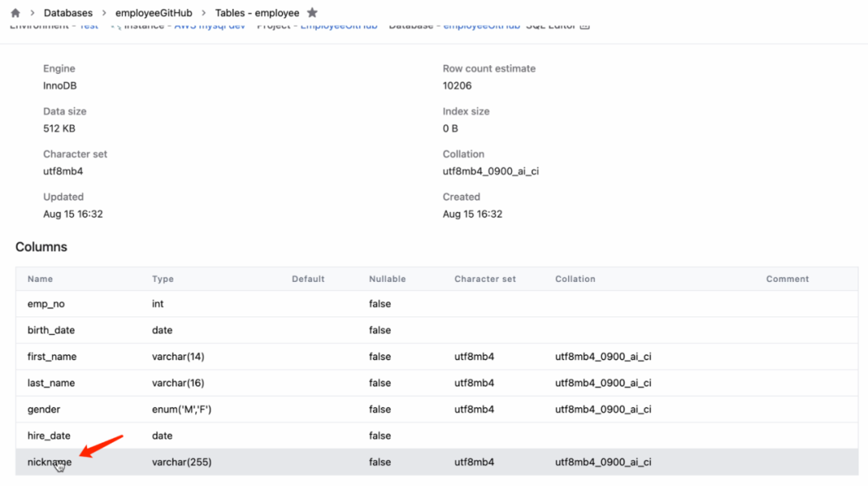This screenshot has width=868, height=486.
Task: Click the Name column header
Action: (40, 279)
